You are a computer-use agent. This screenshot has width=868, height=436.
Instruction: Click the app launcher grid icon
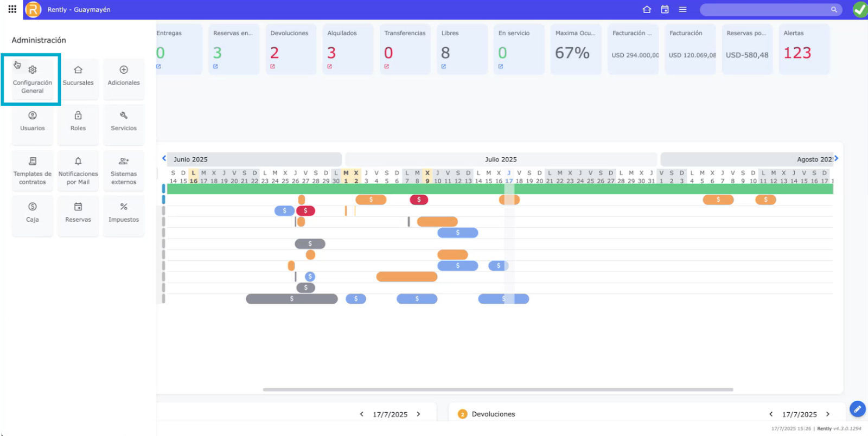click(12, 9)
